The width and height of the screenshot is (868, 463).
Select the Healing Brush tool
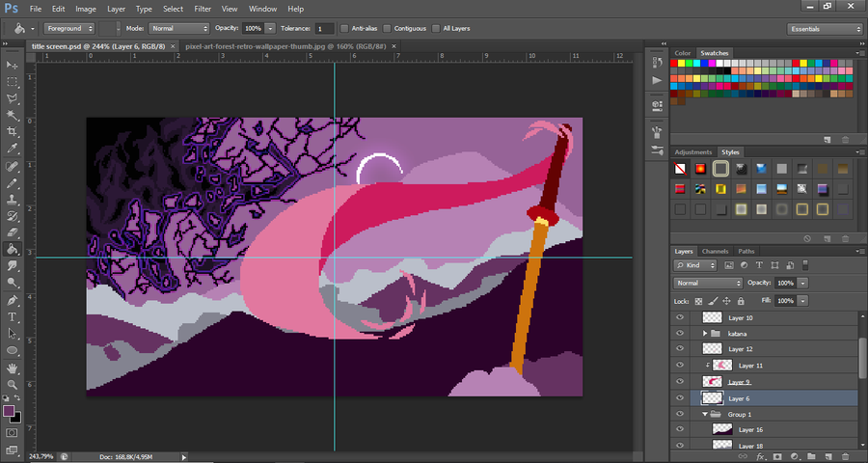pyautogui.click(x=12, y=166)
